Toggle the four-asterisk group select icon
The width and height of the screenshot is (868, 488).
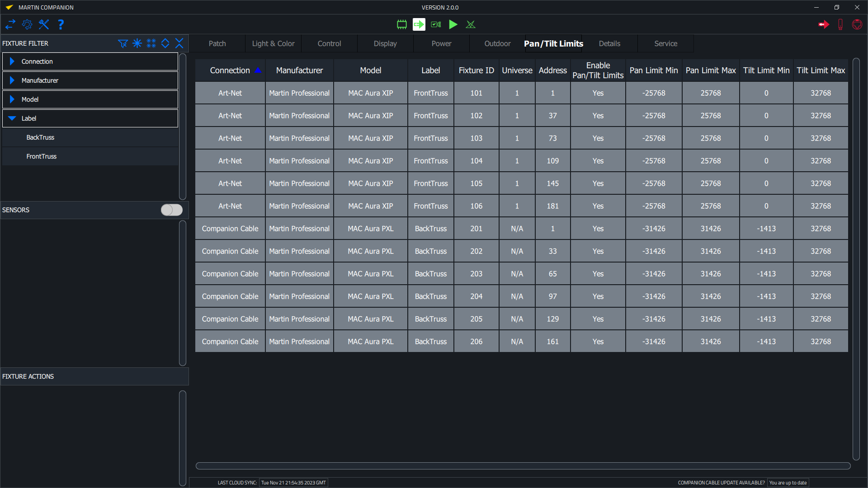(x=151, y=43)
